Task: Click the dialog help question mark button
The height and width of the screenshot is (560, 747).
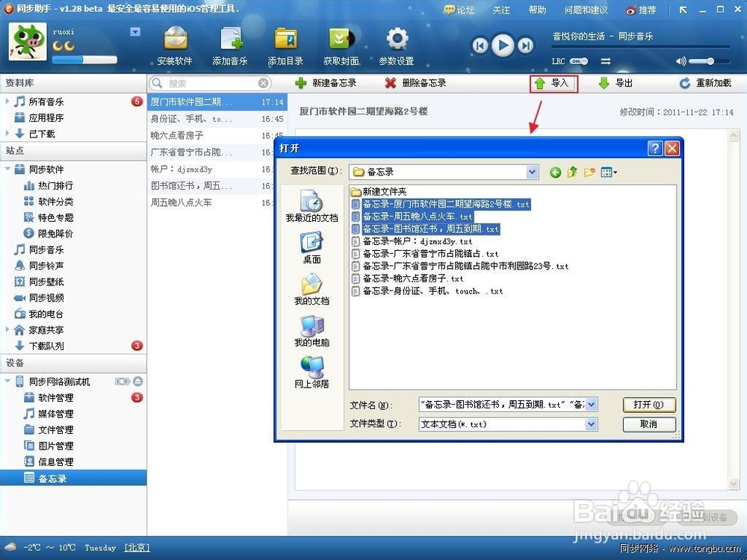Action: [655, 149]
